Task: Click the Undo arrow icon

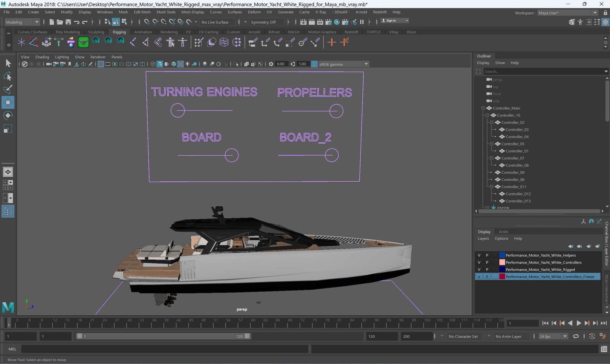Action: [x=77, y=22]
